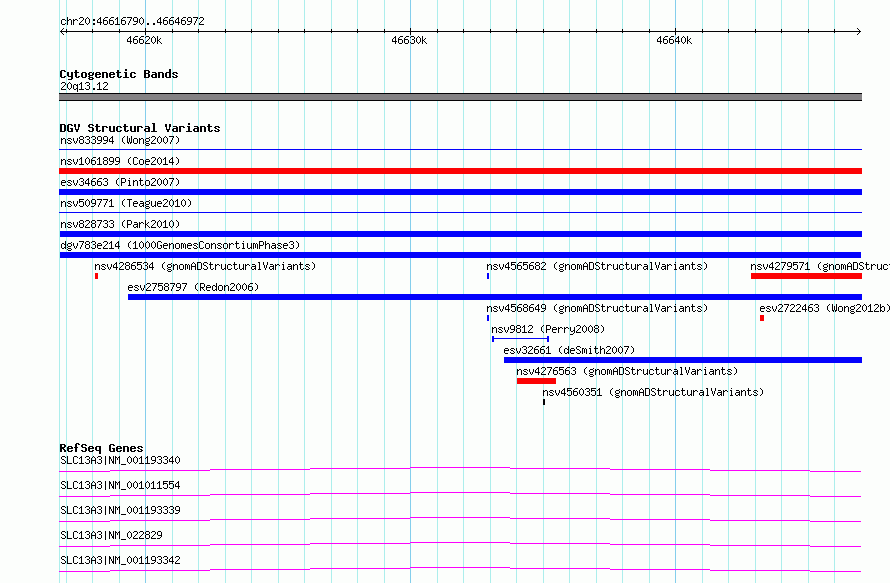Viewport: 890px width, 583px height.
Task: Click the nsv833994 (Wong2007) variant label
Action: tap(120, 140)
